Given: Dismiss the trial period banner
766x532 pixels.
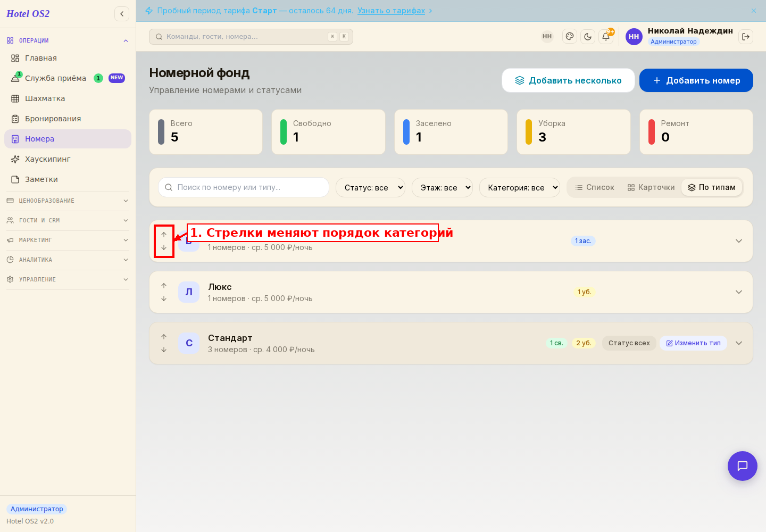Looking at the screenshot, I should [754, 11].
